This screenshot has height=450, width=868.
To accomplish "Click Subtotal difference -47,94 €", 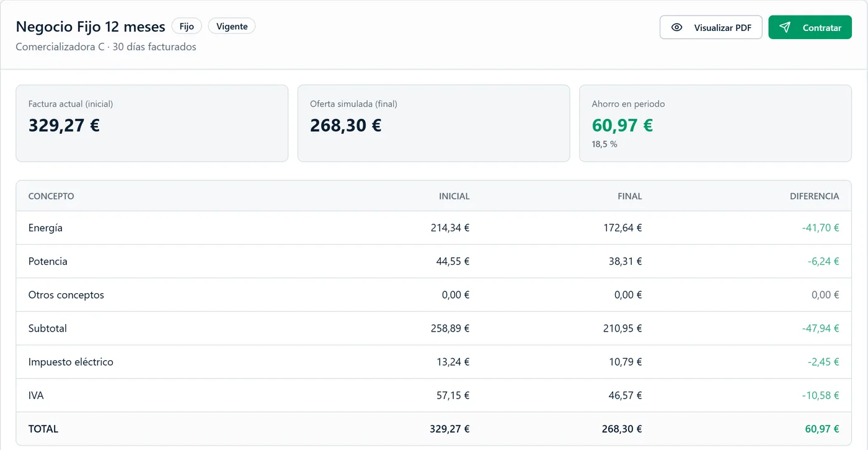I will 820,329.
